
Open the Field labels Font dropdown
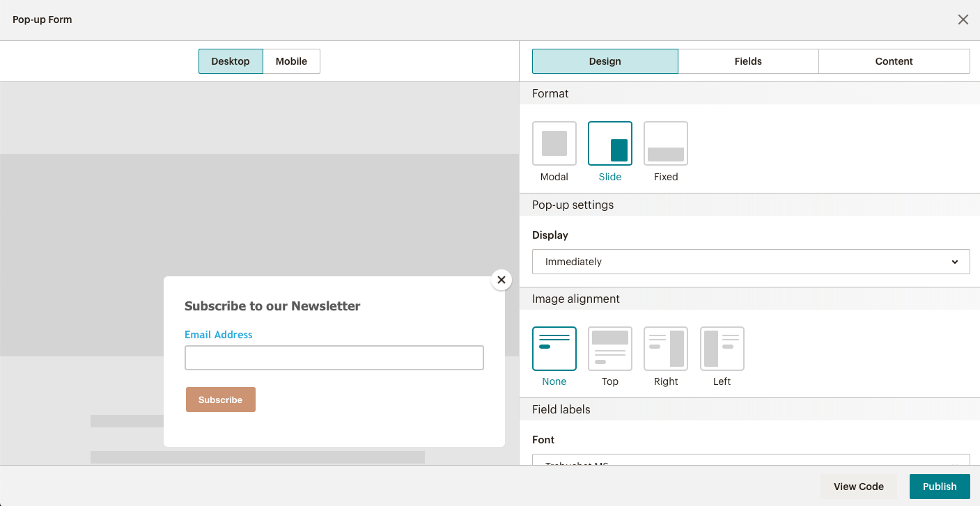click(x=750, y=460)
